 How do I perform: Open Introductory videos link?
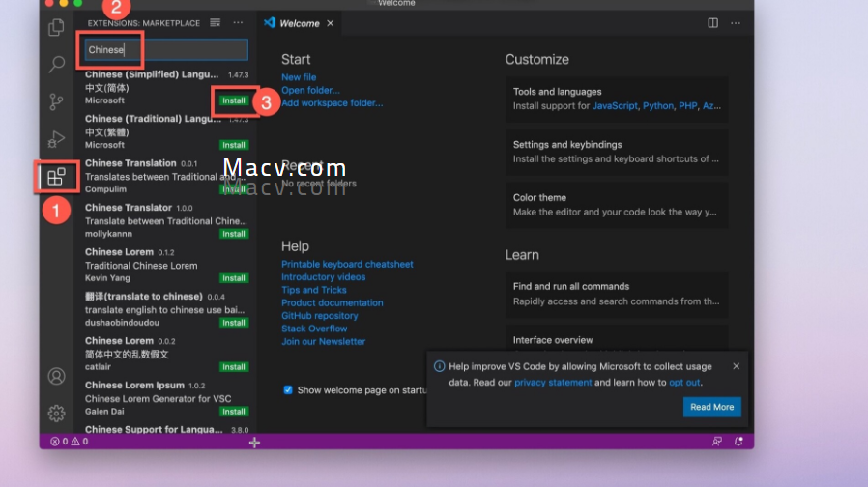[x=323, y=277]
